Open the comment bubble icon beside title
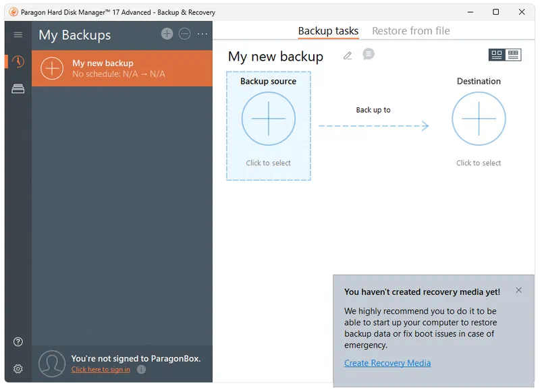Screen dimensions: 540x392 tap(369, 54)
